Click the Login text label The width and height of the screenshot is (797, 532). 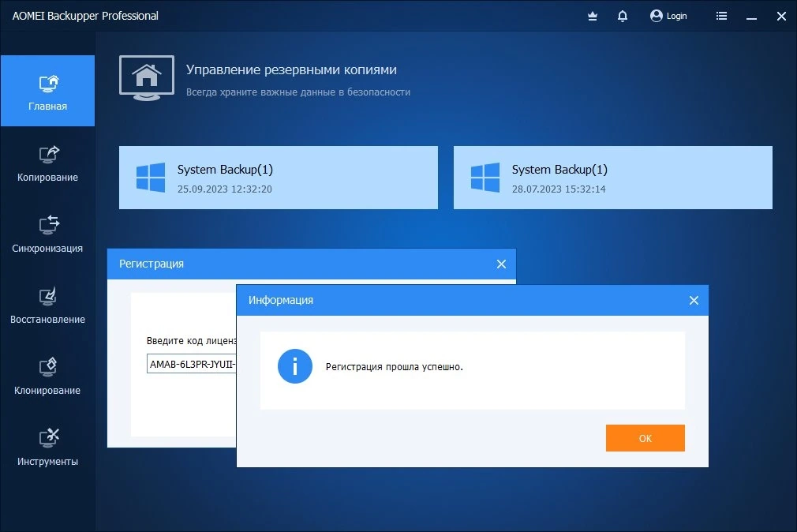(x=676, y=17)
